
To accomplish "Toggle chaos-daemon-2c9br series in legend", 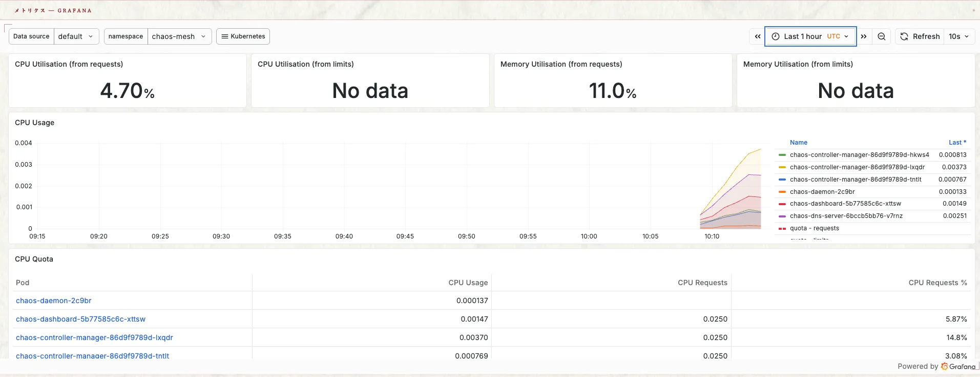I will 822,192.
